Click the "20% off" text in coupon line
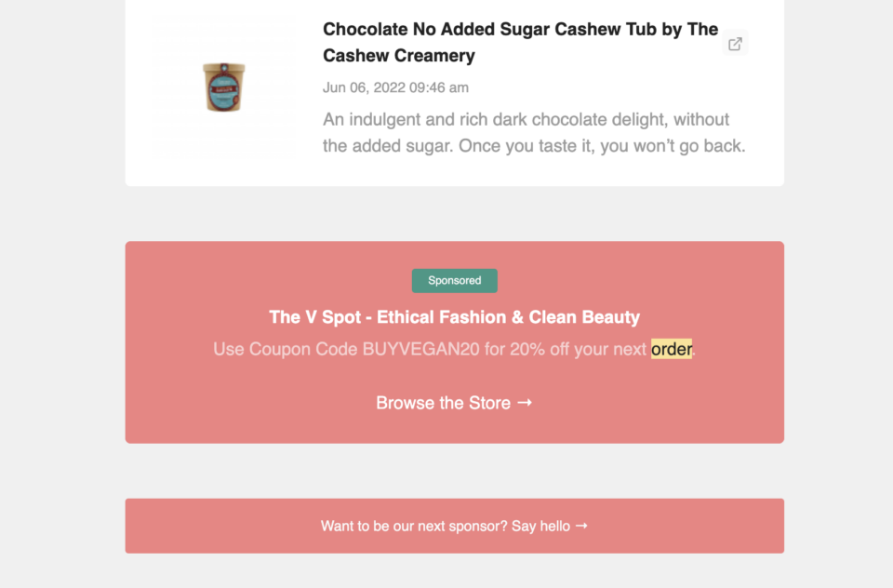893x588 pixels. point(541,350)
